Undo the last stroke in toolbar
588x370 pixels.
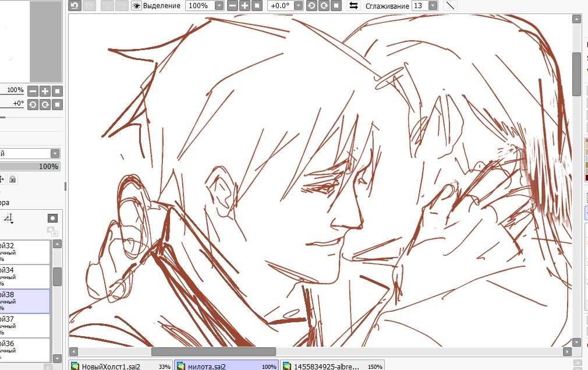75,6
